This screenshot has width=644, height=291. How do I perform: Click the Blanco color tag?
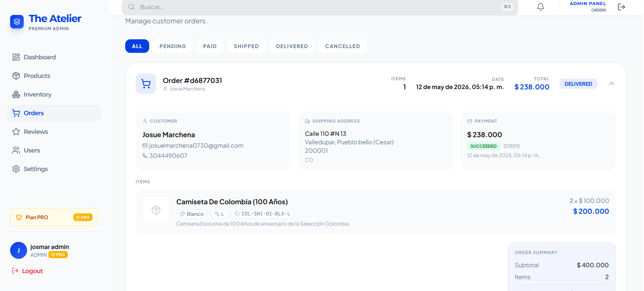pos(192,214)
